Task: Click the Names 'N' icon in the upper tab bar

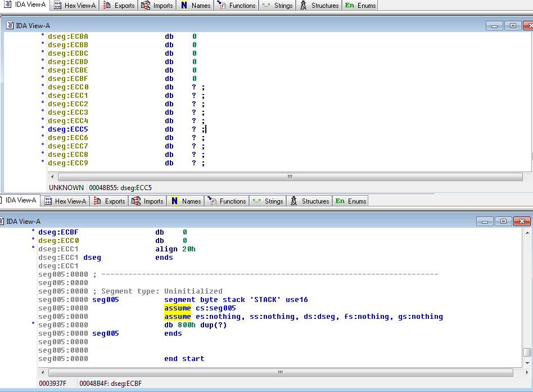Action: [184, 6]
